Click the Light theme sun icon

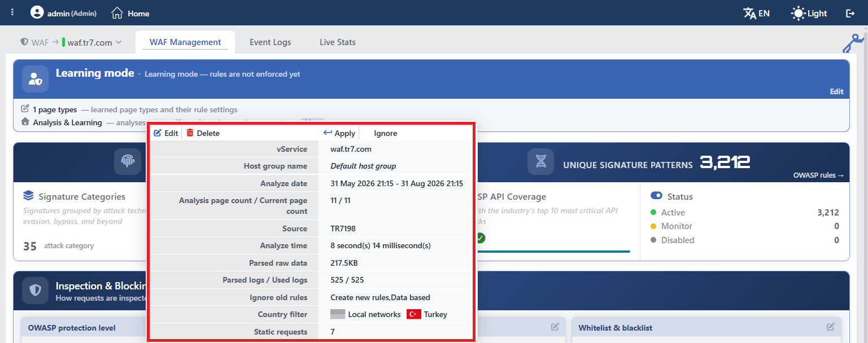click(x=799, y=13)
